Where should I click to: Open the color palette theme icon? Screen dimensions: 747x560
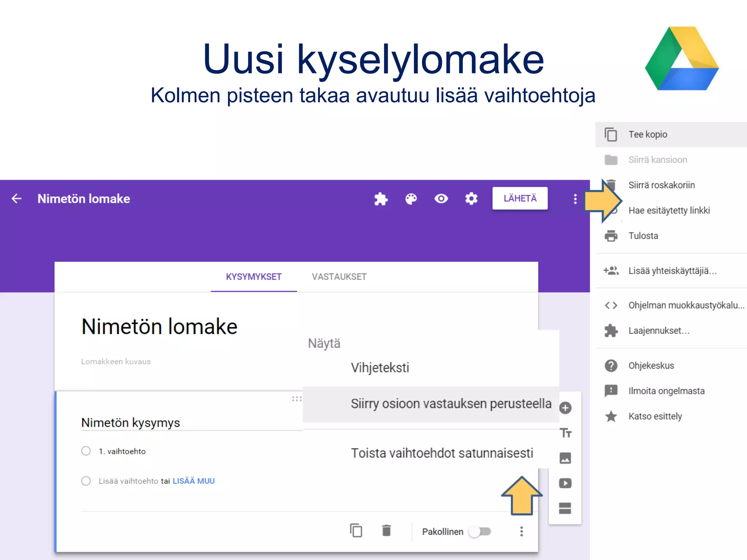tap(411, 199)
